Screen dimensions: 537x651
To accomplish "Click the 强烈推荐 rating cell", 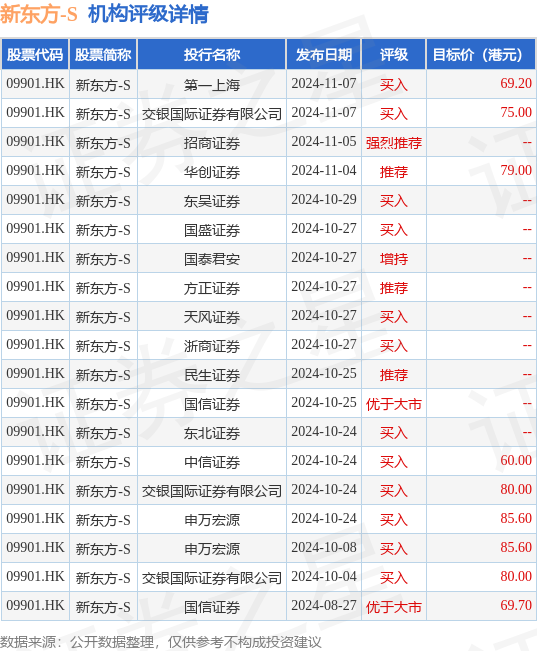I will click(x=394, y=143).
